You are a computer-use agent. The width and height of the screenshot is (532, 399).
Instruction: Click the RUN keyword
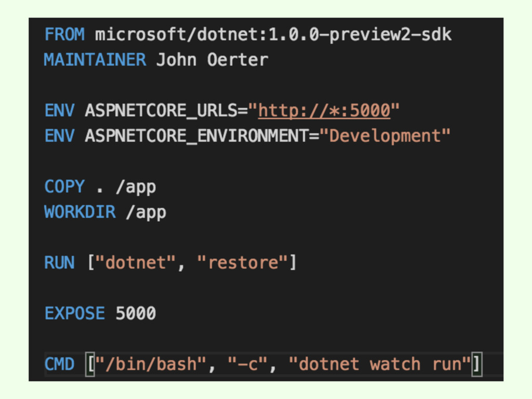[59, 262]
